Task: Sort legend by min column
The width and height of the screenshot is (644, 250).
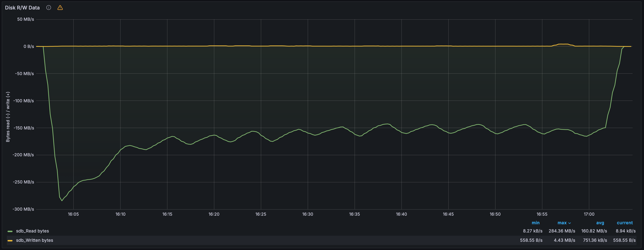Action: pos(535,223)
